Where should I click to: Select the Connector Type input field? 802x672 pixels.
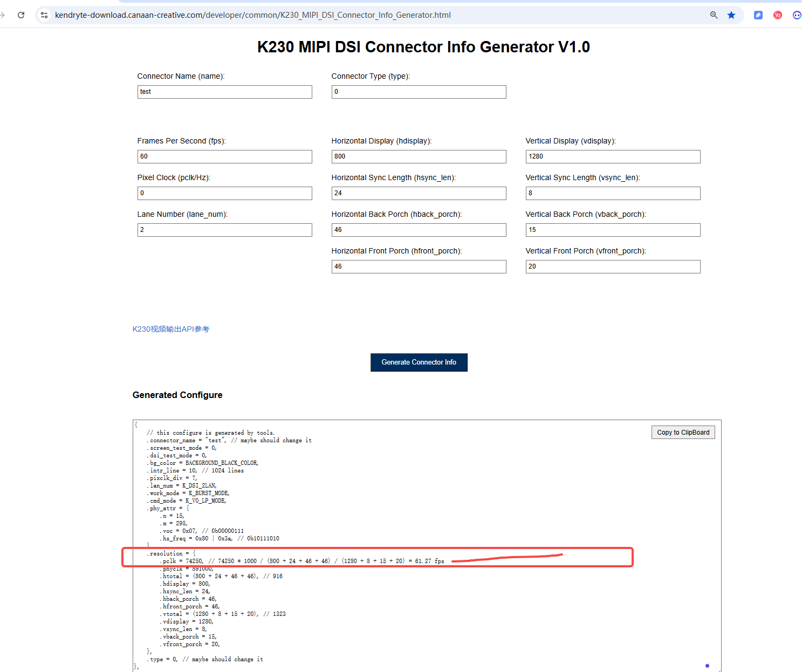pyautogui.click(x=419, y=92)
